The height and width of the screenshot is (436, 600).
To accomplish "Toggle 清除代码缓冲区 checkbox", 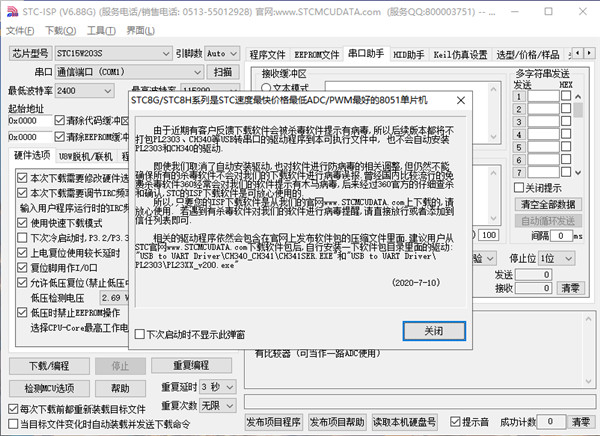I will click(x=59, y=121).
